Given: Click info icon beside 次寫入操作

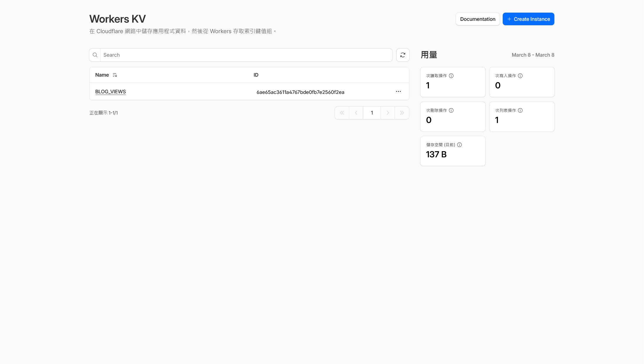Looking at the screenshot, I should (520, 76).
